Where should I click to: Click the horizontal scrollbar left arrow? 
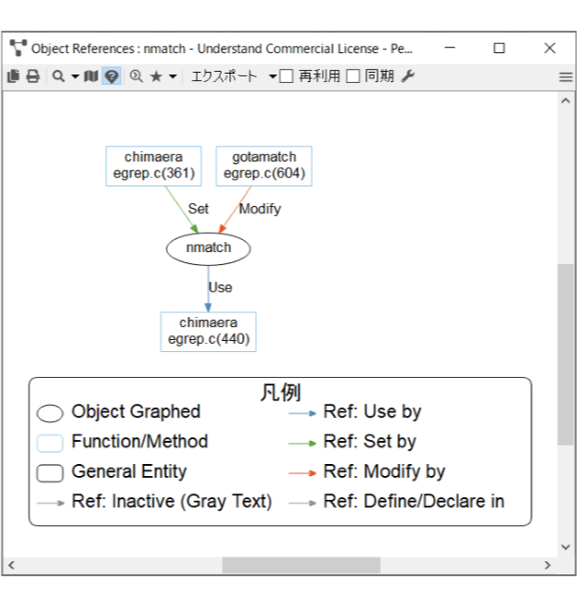11,565
